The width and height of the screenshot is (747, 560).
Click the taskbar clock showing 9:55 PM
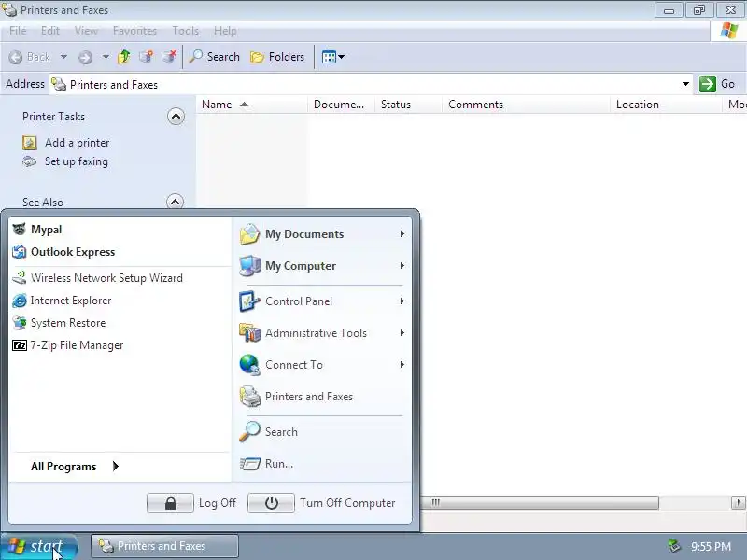click(712, 546)
